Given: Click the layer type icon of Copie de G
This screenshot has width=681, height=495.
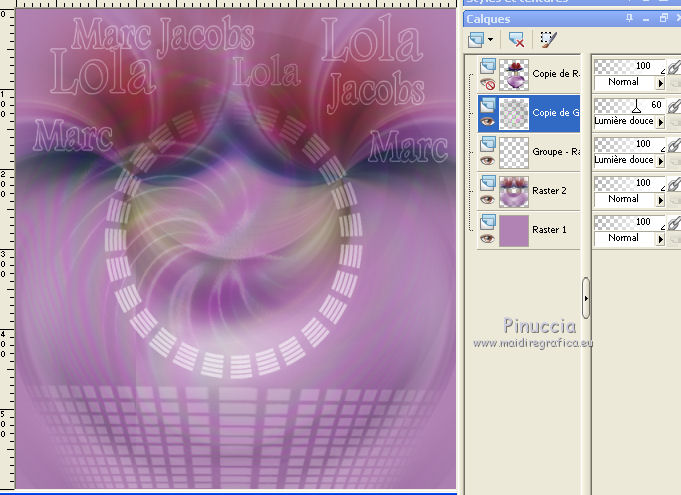Looking at the screenshot, I should [488, 105].
